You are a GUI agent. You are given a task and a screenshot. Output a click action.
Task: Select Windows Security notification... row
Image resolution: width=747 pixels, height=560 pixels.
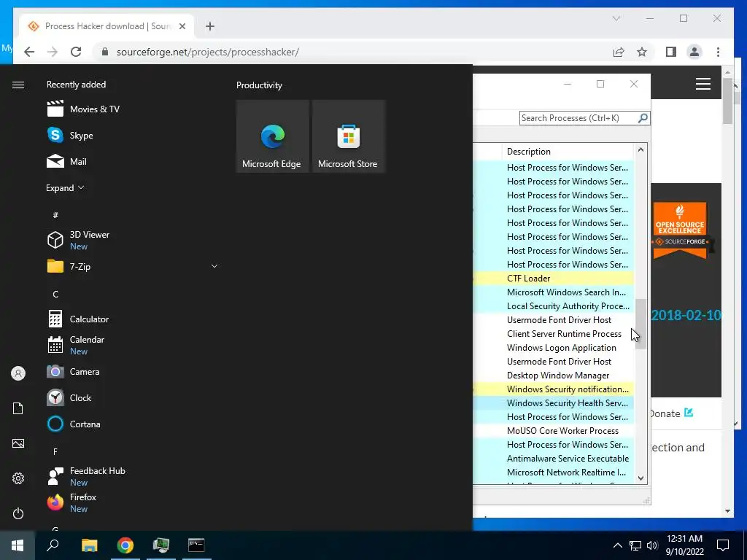tap(553, 389)
